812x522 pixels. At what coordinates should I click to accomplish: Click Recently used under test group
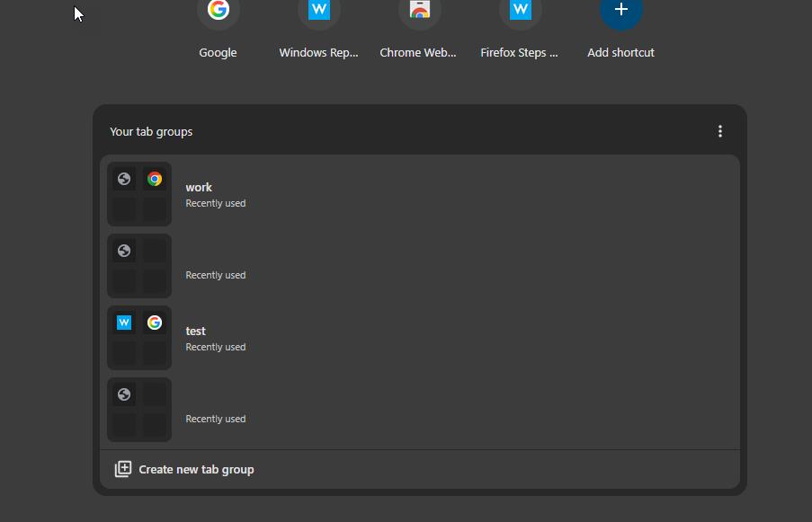216,347
